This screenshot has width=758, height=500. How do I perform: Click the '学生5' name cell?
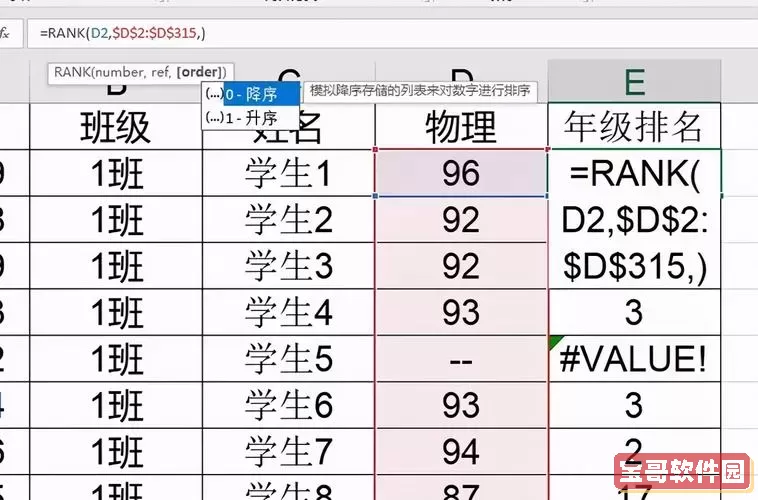289,358
